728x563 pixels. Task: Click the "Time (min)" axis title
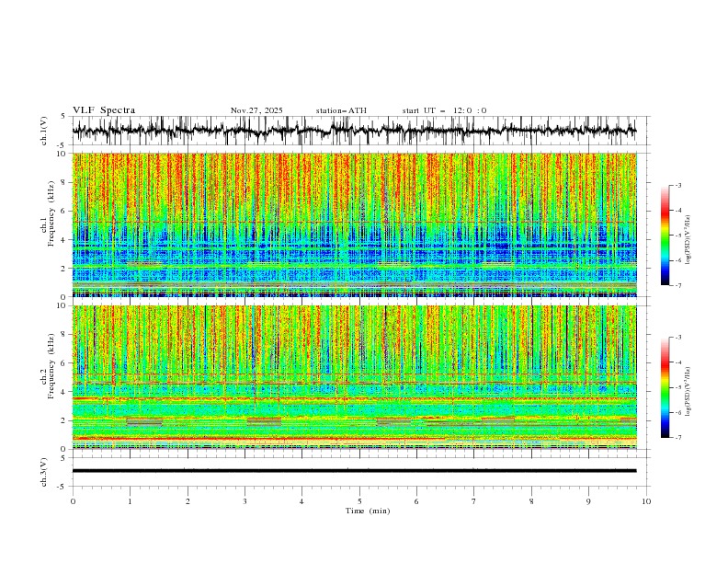tap(368, 511)
